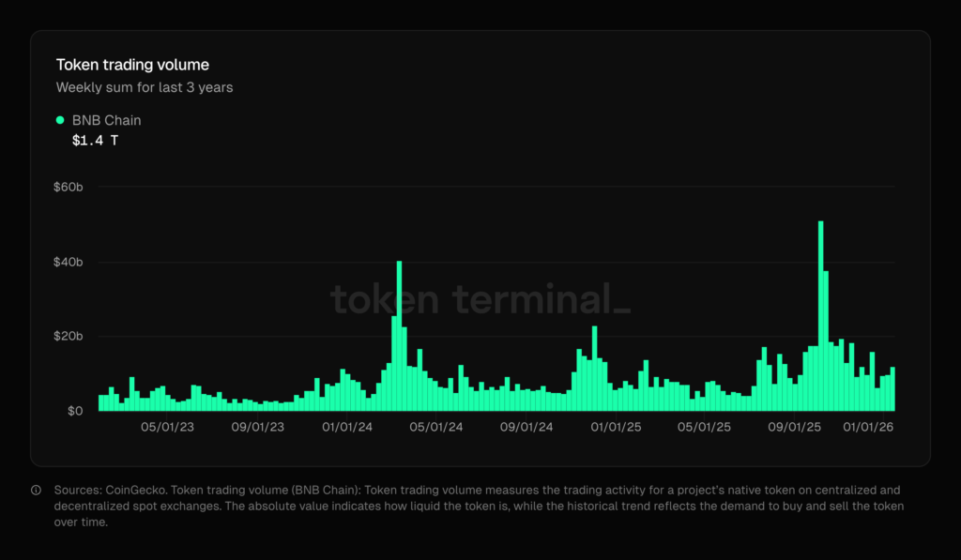Click the $60b y-axis label
961x560 pixels.
point(69,187)
